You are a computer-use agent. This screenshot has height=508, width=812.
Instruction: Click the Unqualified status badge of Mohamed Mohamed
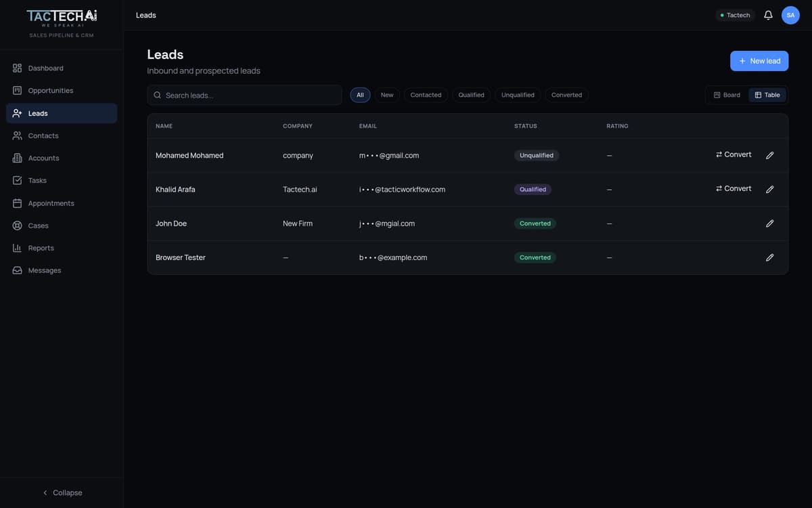coord(537,155)
